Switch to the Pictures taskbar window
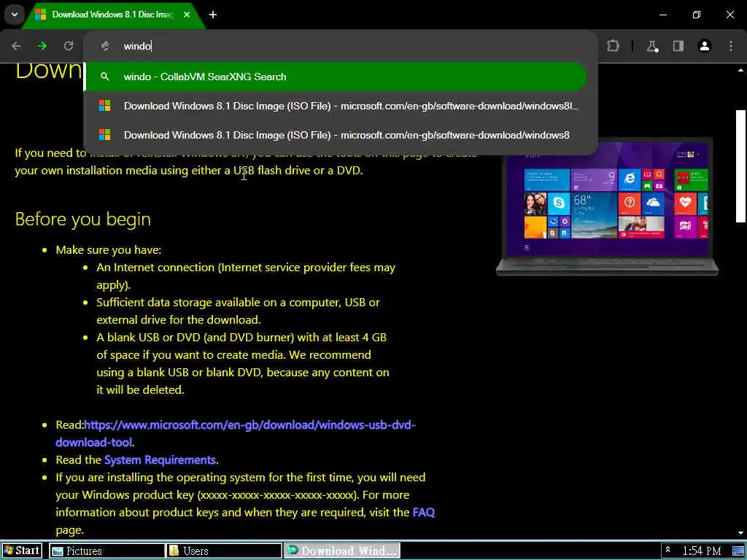This screenshot has height=560, width=747. pos(107,551)
